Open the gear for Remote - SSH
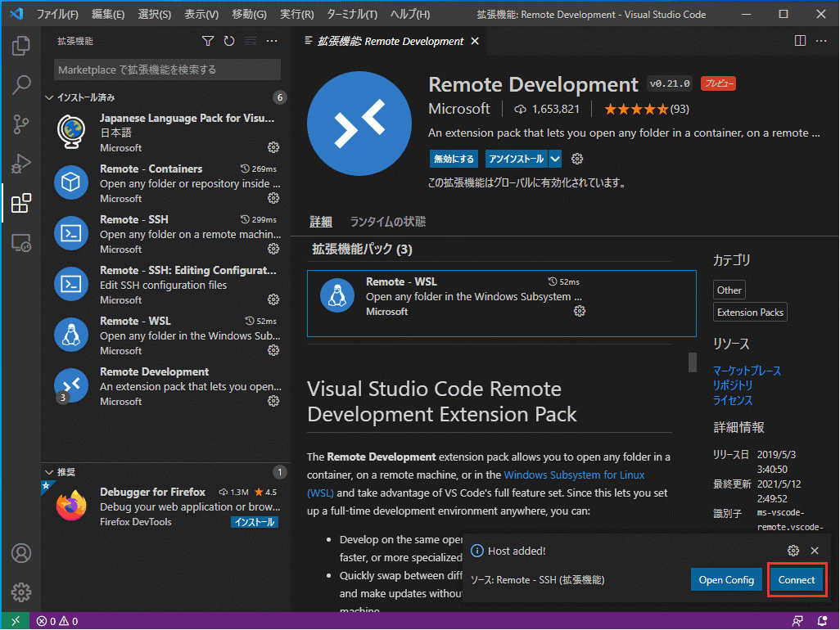 (x=273, y=249)
